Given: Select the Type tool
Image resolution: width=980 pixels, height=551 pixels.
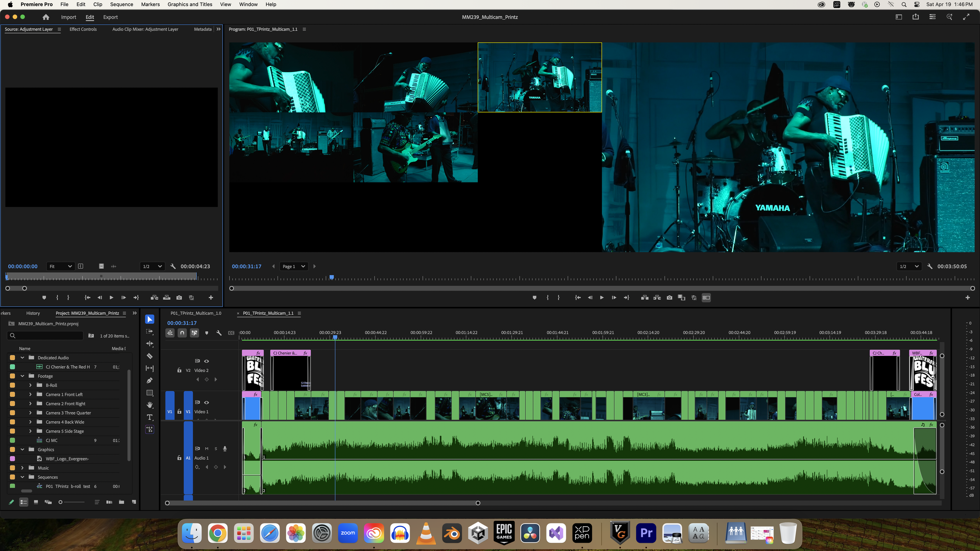Looking at the screenshot, I should (x=149, y=417).
